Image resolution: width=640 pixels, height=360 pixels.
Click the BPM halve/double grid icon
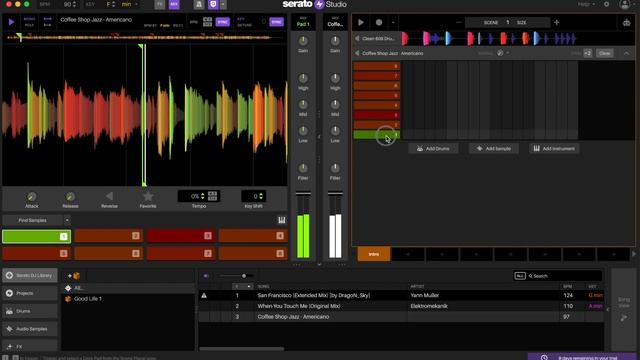(x=207, y=22)
